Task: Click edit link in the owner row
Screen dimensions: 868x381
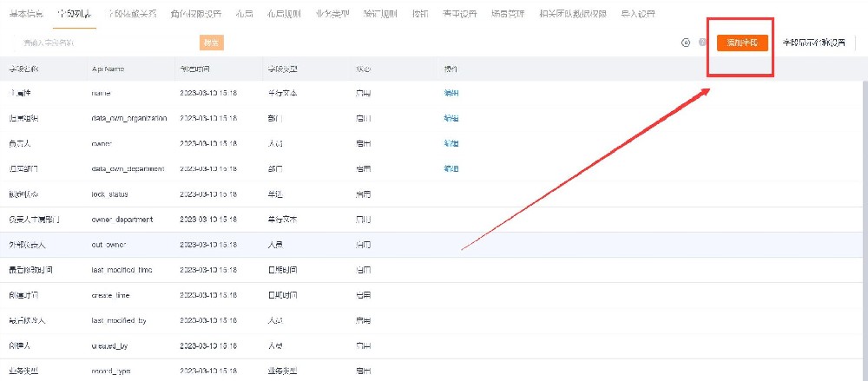Action: coord(451,143)
